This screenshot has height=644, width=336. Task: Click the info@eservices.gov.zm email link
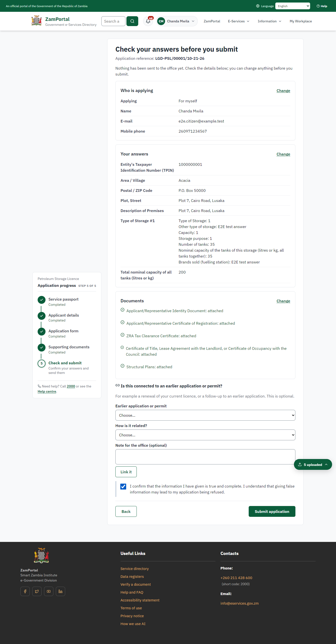(240, 603)
